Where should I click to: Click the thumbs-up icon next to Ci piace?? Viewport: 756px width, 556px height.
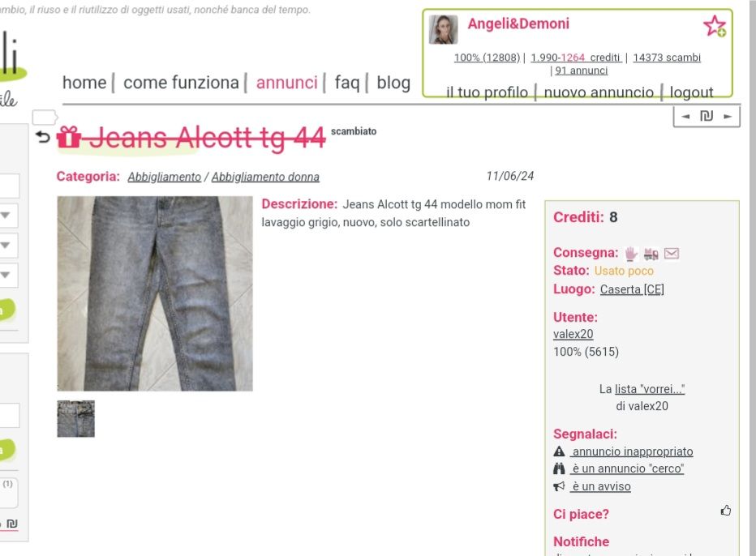pos(726,511)
